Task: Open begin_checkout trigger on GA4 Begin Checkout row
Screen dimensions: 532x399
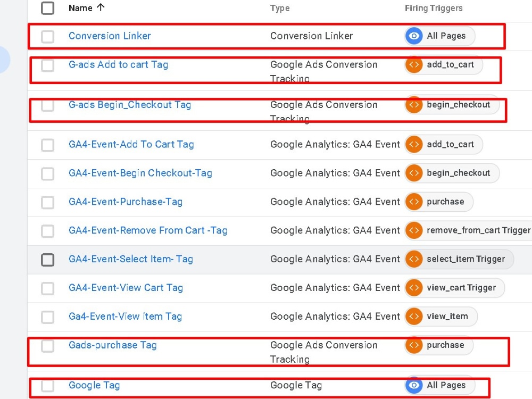Action: [452, 173]
